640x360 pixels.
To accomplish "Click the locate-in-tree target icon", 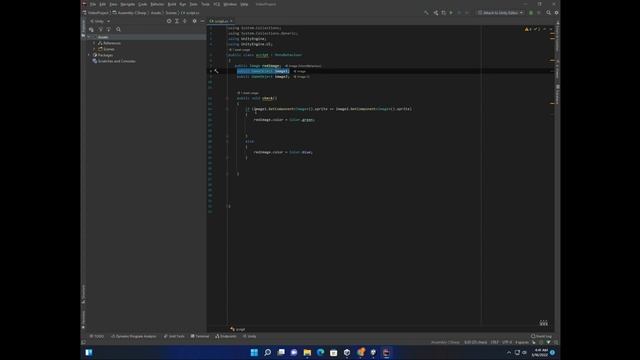I will [169, 21].
